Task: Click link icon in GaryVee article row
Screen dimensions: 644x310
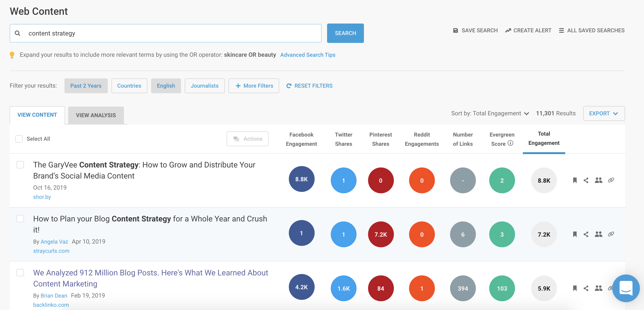Action: click(611, 180)
